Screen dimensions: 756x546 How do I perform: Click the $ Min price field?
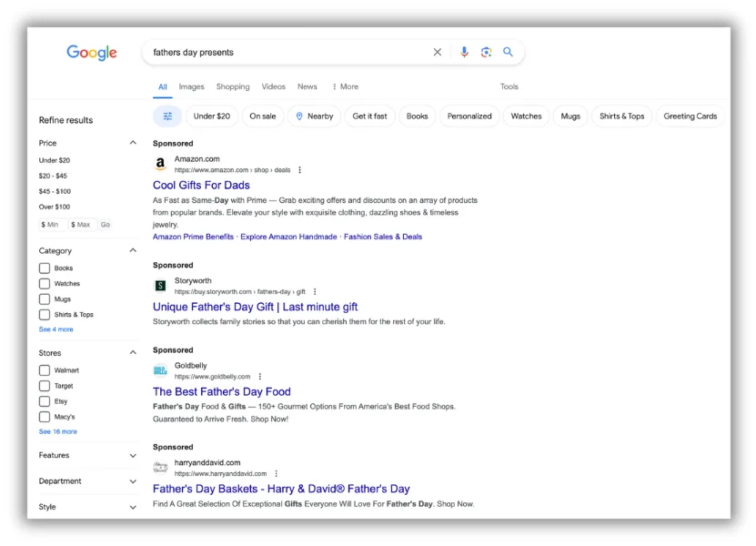[x=53, y=225]
